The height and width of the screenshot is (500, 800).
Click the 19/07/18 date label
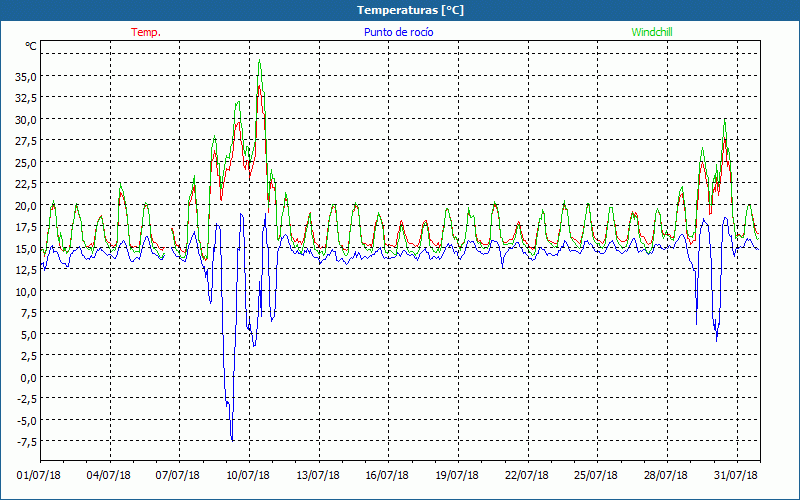click(x=457, y=476)
